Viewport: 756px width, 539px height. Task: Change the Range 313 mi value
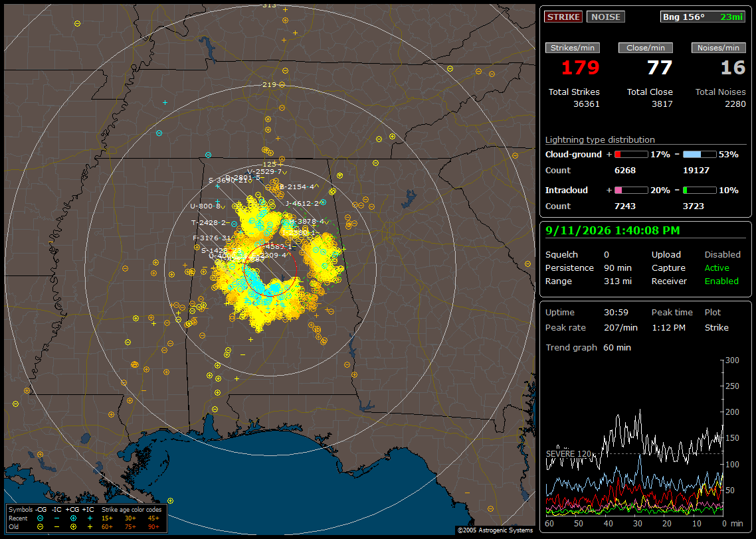point(618,281)
